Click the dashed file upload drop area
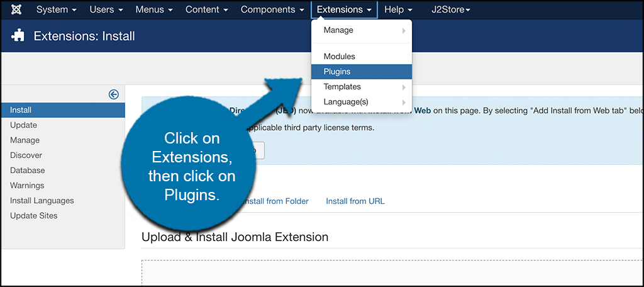This screenshot has height=287, width=644. pyautogui.click(x=392, y=272)
